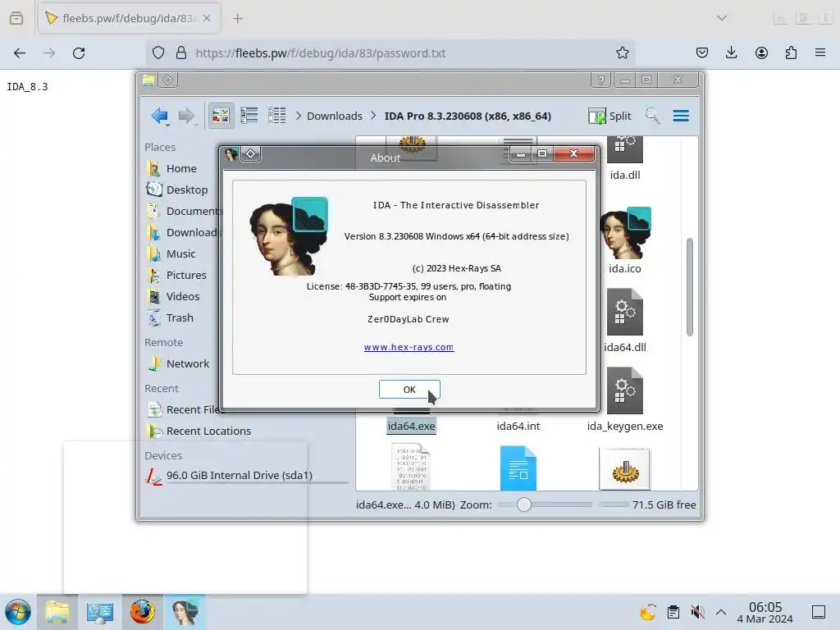Image resolution: width=840 pixels, height=630 pixels.
Task: Click the Split view button
Action: (609, 116)
